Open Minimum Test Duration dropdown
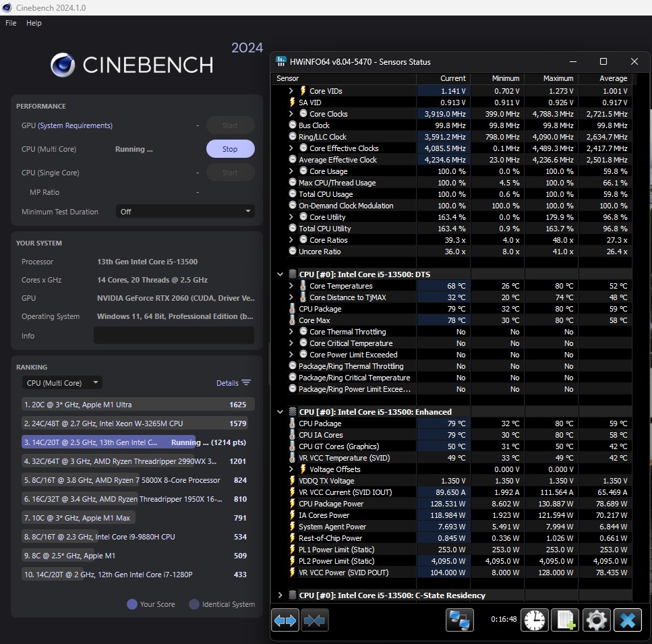The width and height of the screenshot is (652, 644). click(185, 212)
